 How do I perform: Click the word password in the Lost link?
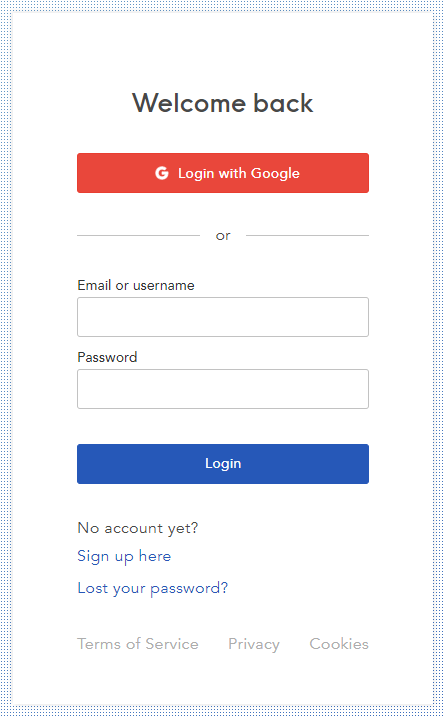[189, 589]
